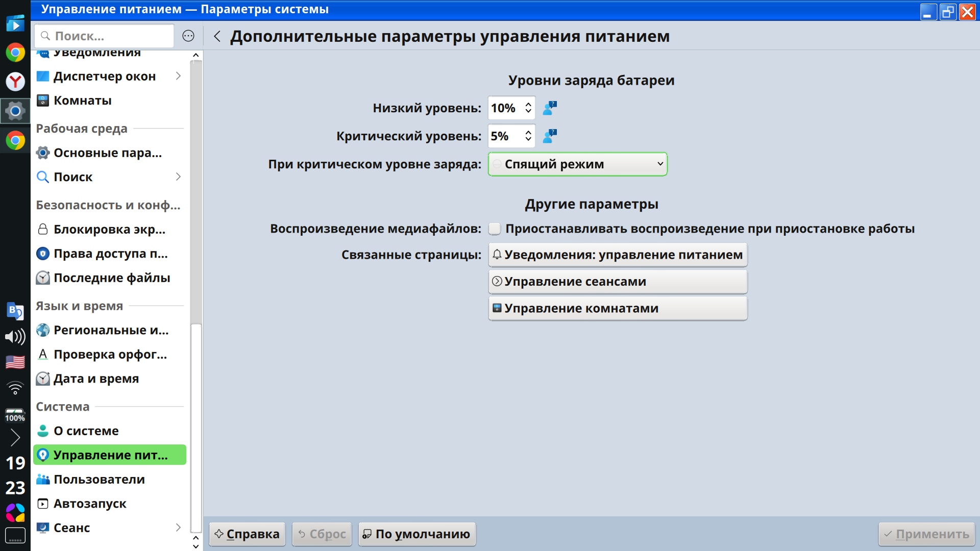This screenshot has width=980, height=551.
Task: Click the Wi-Fi network tray icon
Action: 15,389
